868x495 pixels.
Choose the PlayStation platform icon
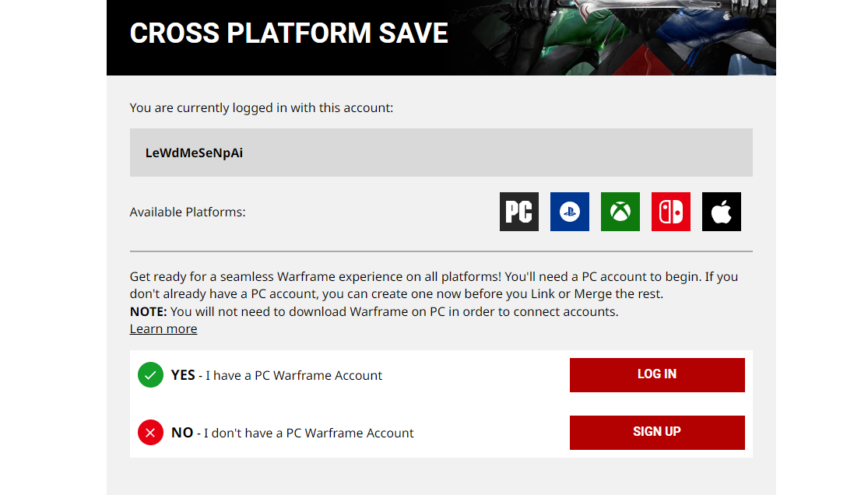coord(570,212)
